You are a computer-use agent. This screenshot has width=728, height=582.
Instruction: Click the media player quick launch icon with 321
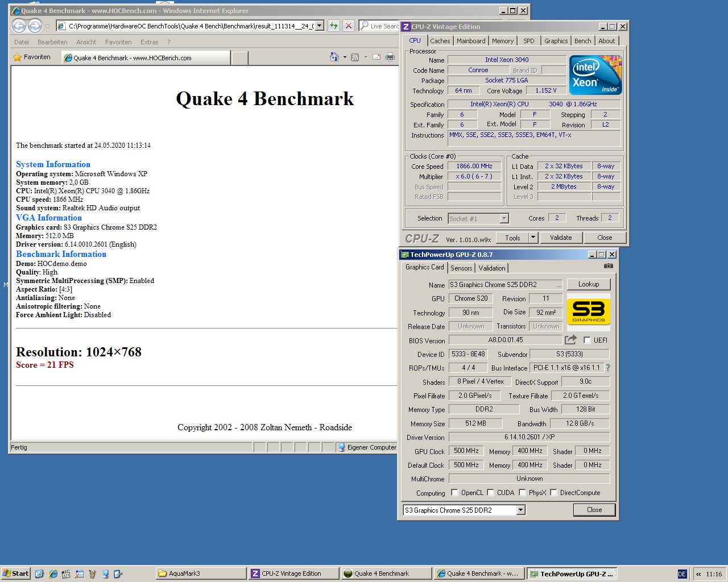point(66,574)
